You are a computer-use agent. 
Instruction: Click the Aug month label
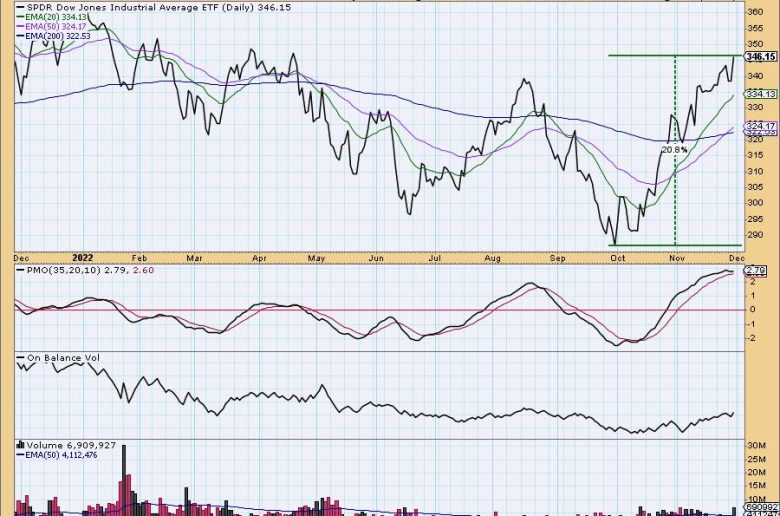point(492,258)
